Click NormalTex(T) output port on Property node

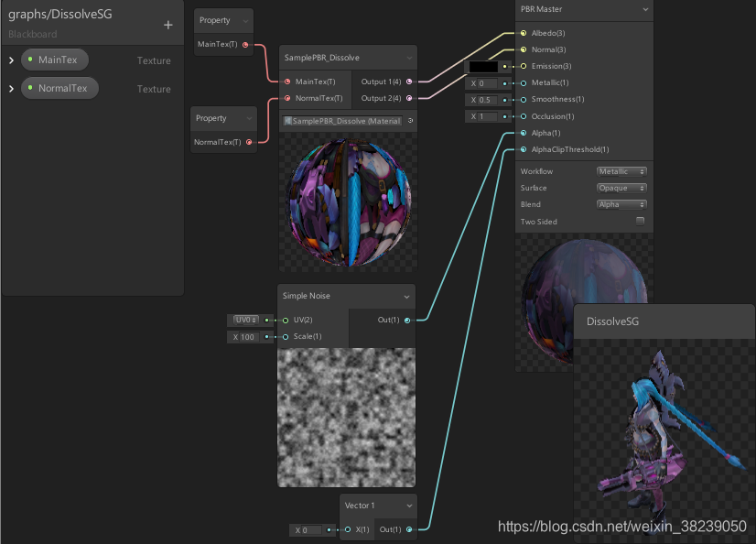(x=249, y=142)
